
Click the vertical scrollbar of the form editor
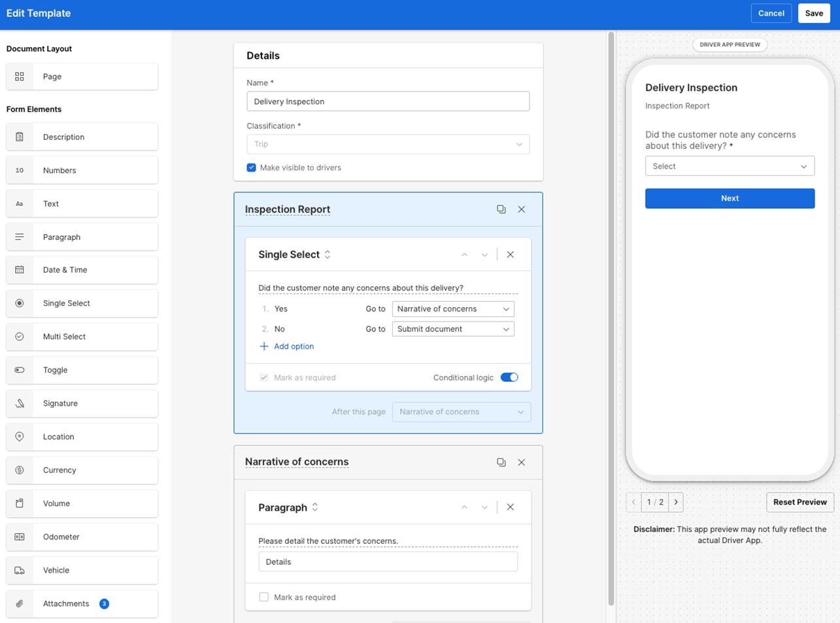pos(611,318)
